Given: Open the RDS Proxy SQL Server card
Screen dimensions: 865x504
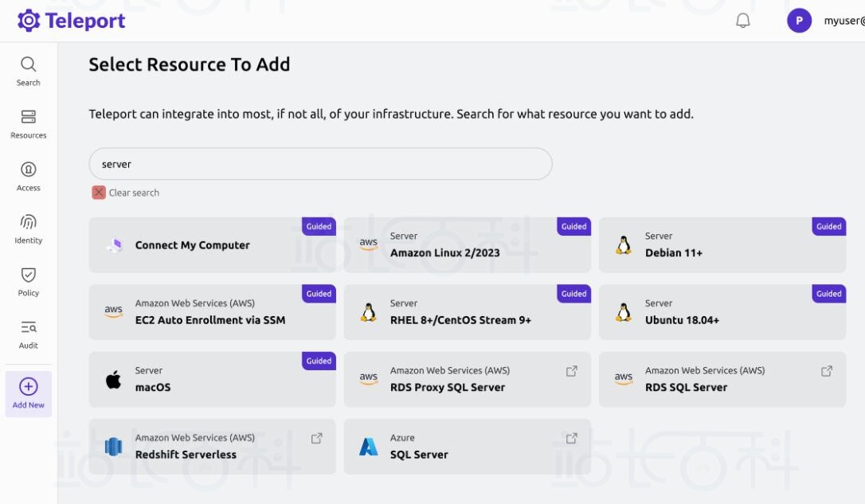Looking at the screenshot, I should pos(468,379).
